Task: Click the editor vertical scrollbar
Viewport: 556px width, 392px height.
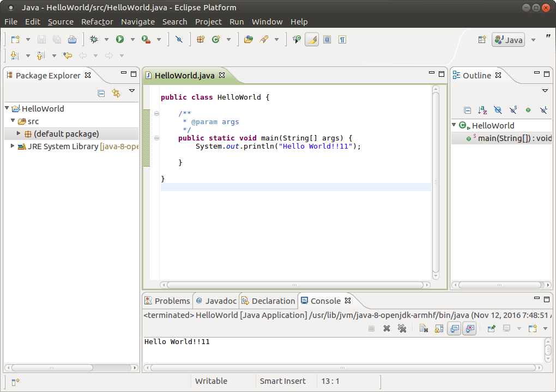Action: 436,182
